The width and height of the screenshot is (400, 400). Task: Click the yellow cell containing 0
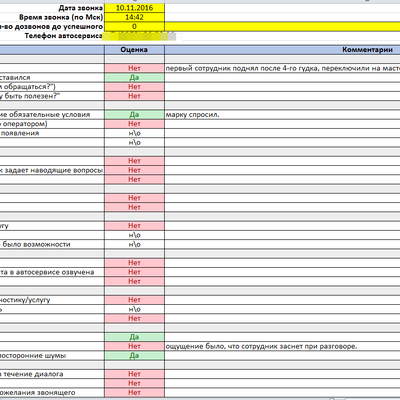pyautogui.click(x=134, y=27)
